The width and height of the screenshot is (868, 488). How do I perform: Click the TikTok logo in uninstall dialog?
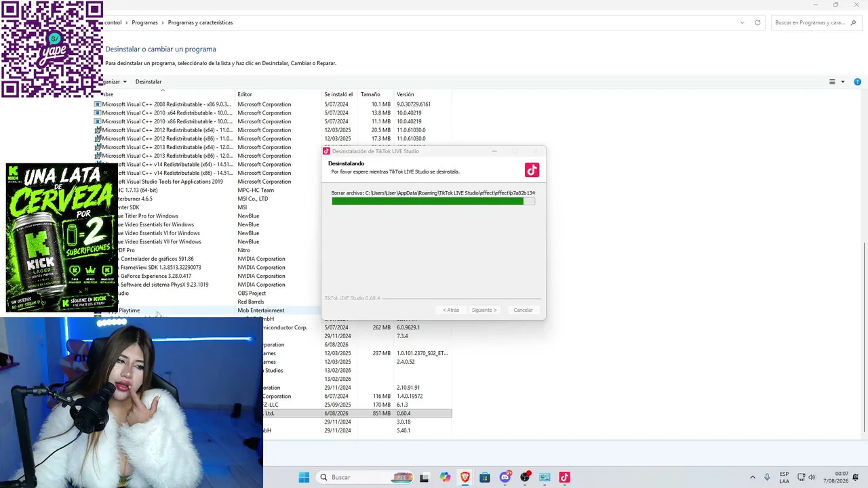click(x=532, y=169)
